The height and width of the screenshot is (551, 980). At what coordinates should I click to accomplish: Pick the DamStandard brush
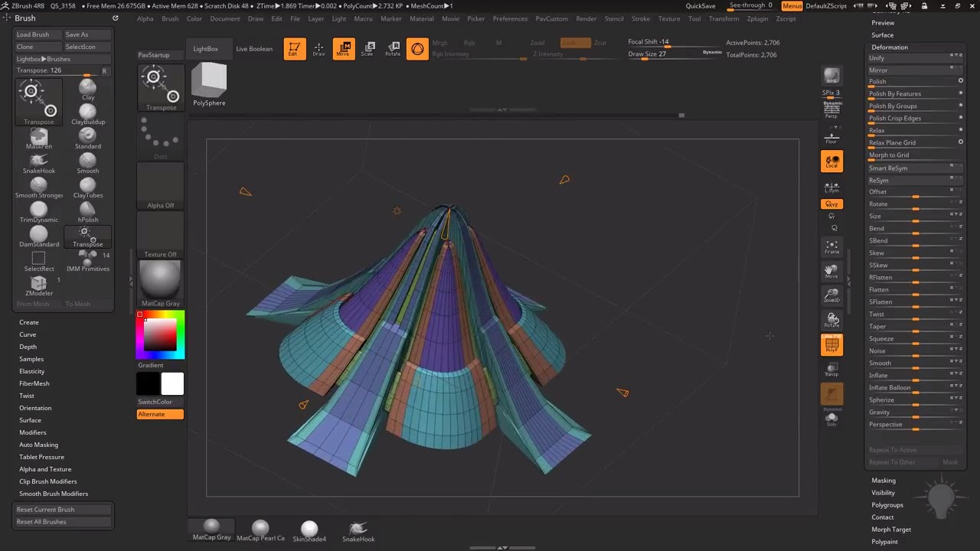(39, 235)
